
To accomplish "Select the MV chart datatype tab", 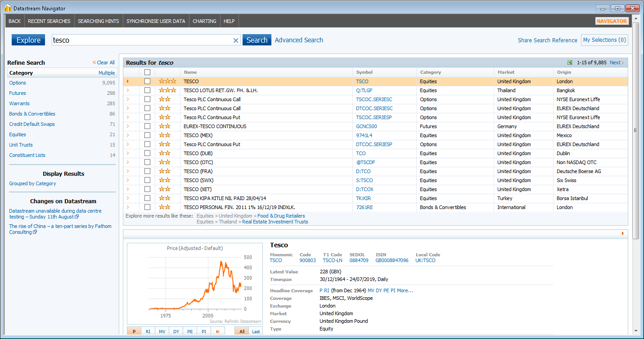I will (x=162, y=332).
